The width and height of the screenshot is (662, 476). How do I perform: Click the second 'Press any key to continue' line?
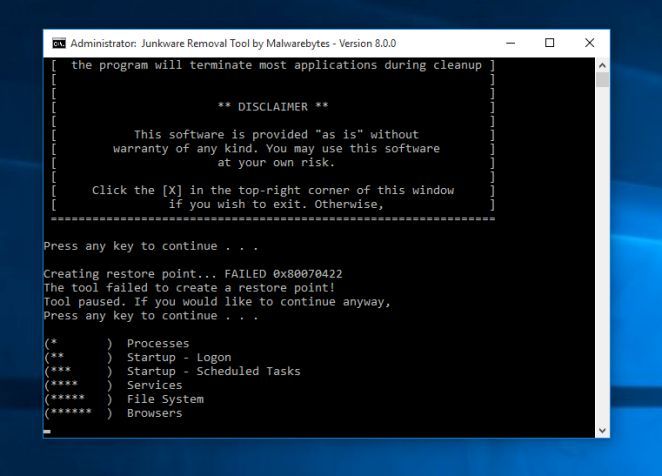tap(151, 316)
